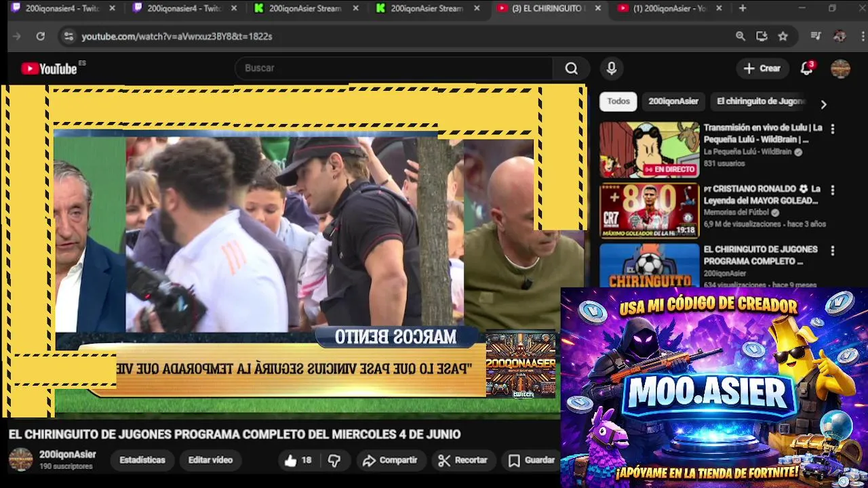Click the verified badge next to La Pequeña Lulú - WildBrain

(798, 152)
